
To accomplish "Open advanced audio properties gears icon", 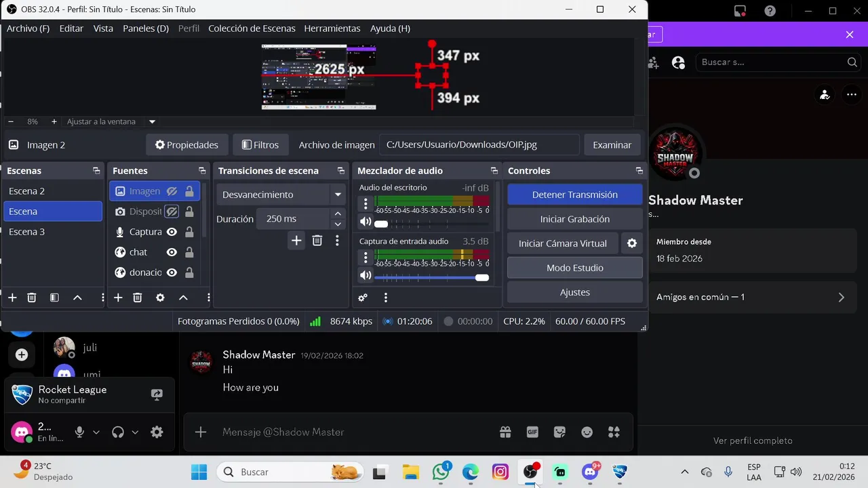I will click(363, 298).
